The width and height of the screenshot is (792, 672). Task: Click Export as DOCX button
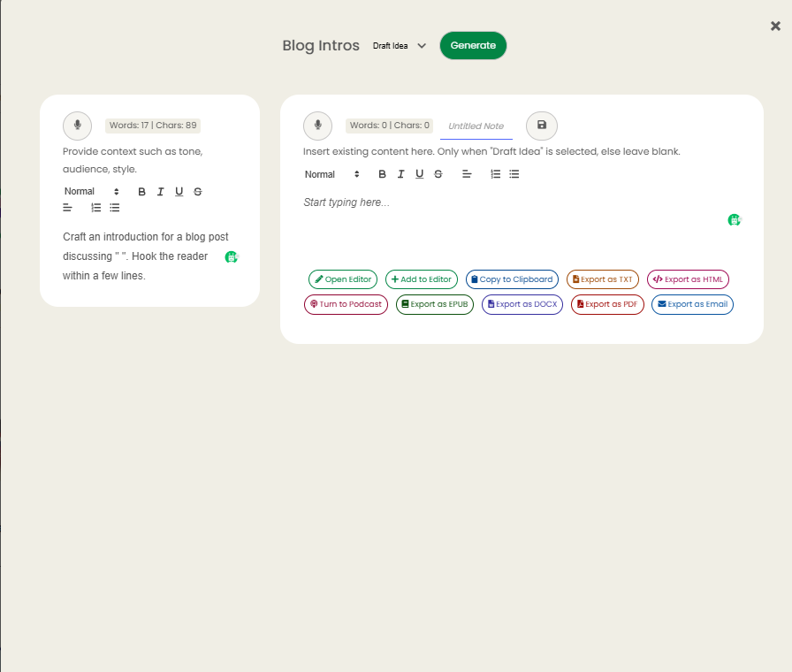(522, 304)
